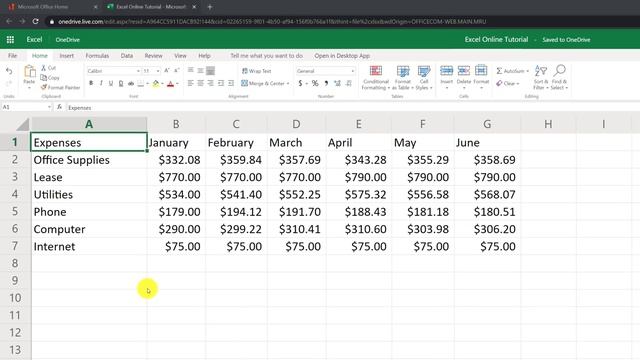Open the Office app launcher grid
The height and width of the screenshot is (360, 640).
[10, 40]
